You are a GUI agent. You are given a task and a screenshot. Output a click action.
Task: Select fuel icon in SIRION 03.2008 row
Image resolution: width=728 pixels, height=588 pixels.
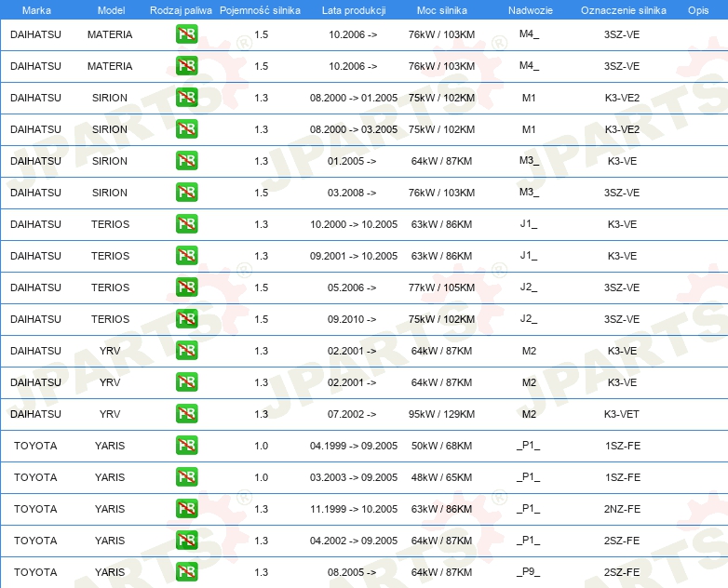pyautogui.click(x=186, y=193)
